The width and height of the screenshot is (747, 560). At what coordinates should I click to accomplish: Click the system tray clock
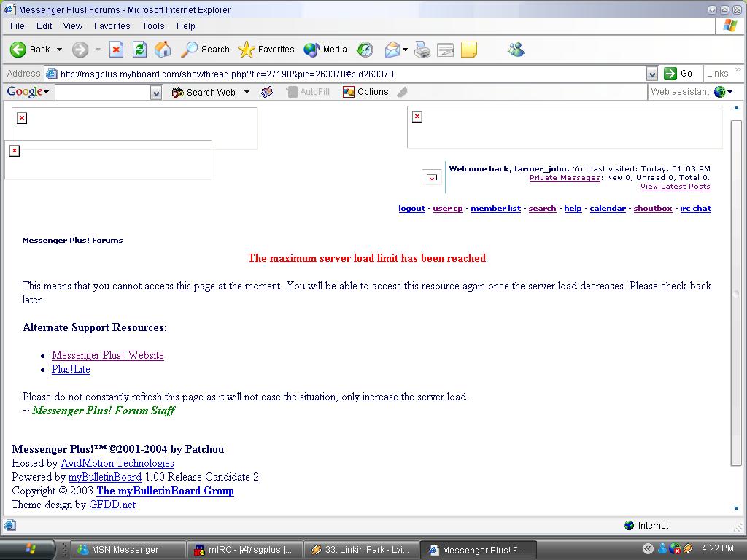pos(718,548)
